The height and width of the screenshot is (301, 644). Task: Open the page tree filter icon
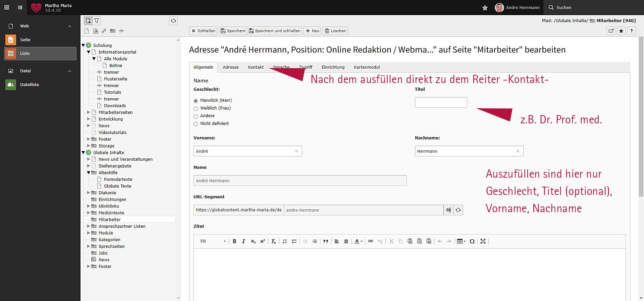coord(97,21)
